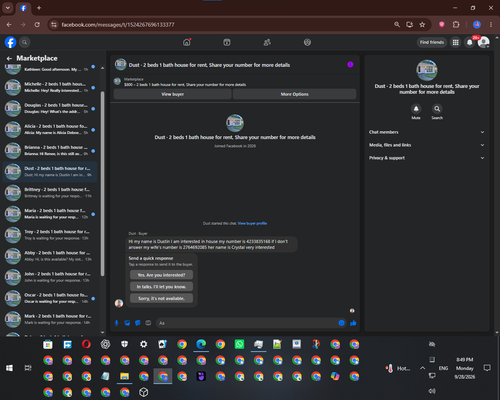Click View buyer button
Screen dimensions: 500x400
[173, 94]
